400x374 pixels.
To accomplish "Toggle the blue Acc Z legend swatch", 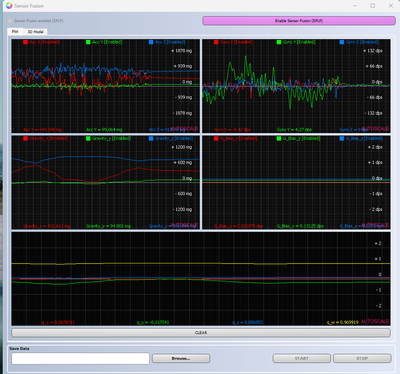I will [151, 42].
